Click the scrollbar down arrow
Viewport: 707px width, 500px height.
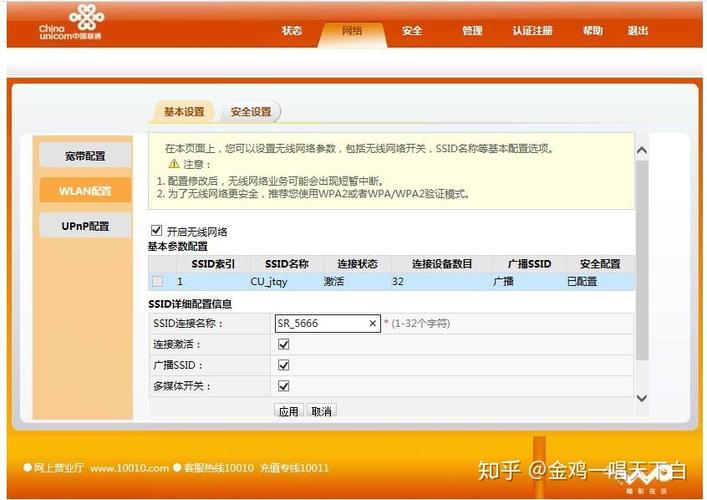[x=642, y=398]
